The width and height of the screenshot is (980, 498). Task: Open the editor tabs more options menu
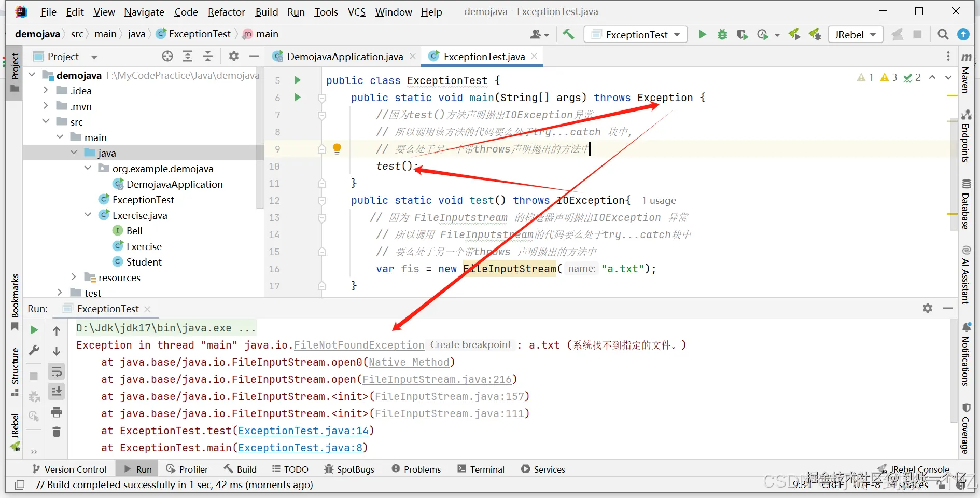948,56
